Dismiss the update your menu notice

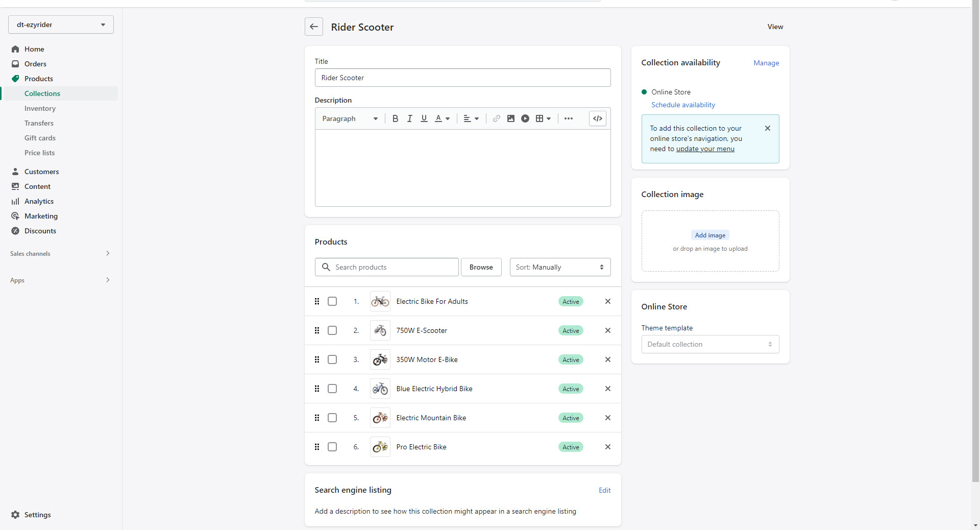(x=767, y=128)
